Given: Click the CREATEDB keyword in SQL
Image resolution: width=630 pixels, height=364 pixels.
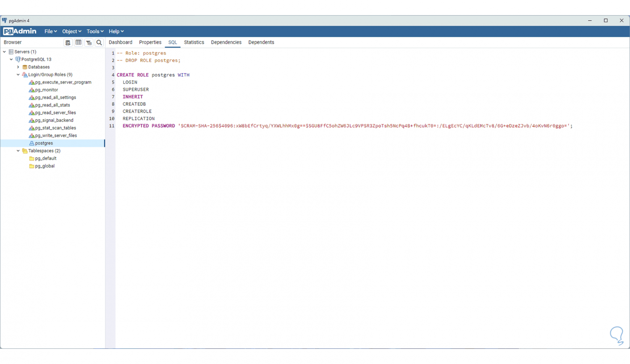Looking at the screenshot, I should [x=134, y=104].
